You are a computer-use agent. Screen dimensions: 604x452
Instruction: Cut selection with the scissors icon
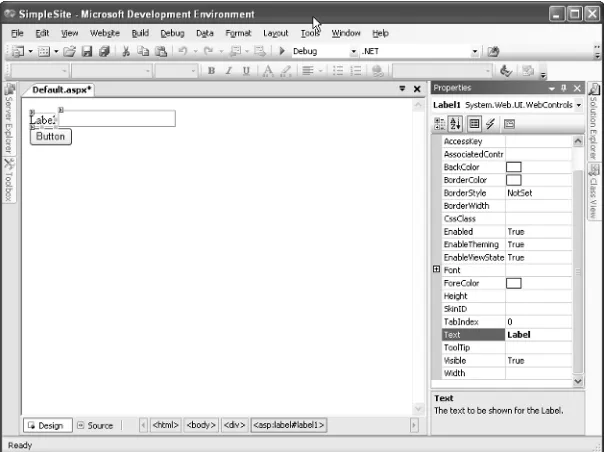click(126, 51)
